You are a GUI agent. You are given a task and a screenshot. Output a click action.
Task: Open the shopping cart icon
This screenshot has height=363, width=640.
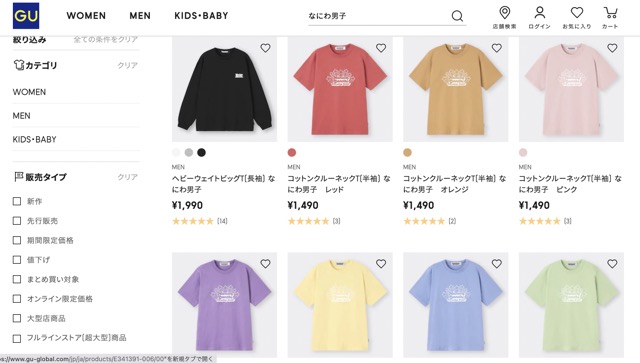pyautogui.click(x=610, y=13)
